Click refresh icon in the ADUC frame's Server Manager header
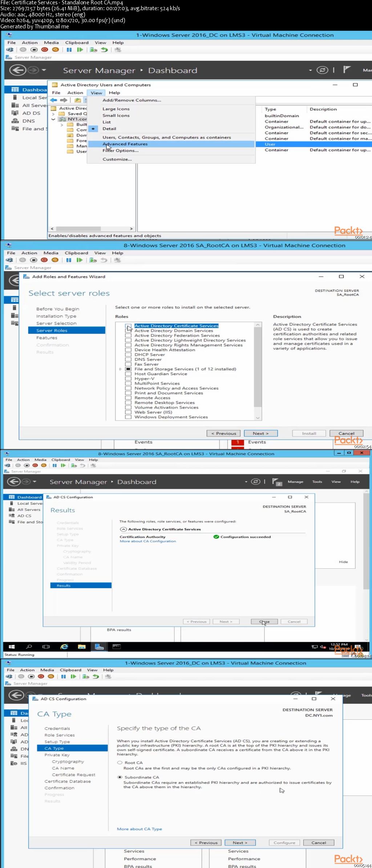Screen dimensions: 372x868 [322, 70]
